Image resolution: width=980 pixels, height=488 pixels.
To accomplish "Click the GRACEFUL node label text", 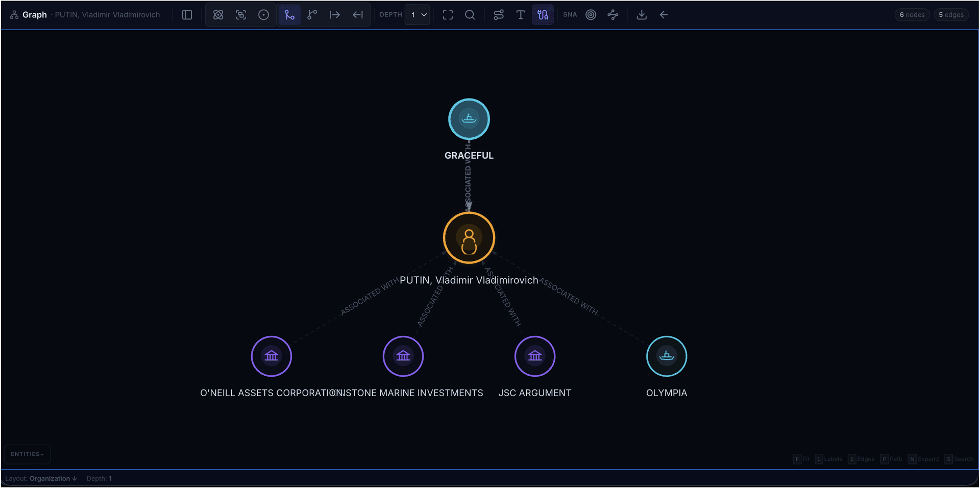I will click(469, 155).
